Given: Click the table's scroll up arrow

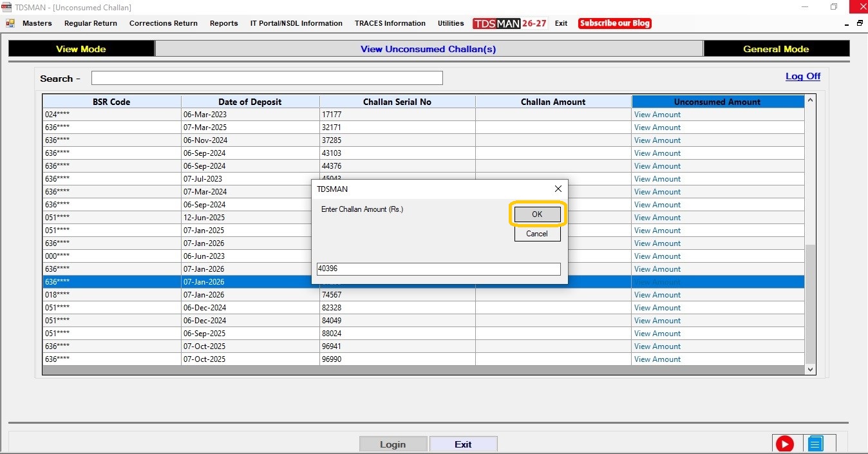Looking at the screenshot, I should coord(810,100).
